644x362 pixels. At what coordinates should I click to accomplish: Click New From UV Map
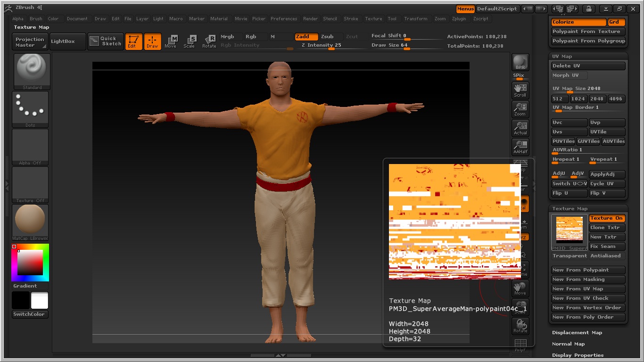click(x=588, y=289)
